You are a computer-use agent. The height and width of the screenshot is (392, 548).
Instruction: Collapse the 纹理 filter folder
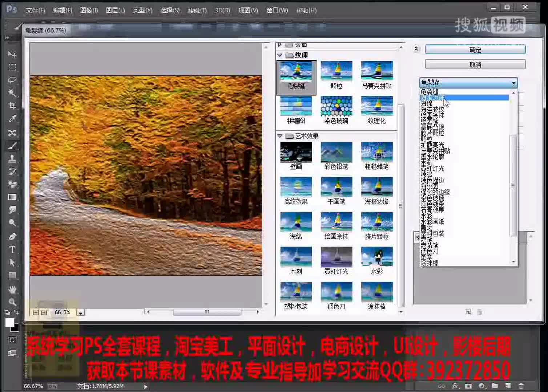pos(279,55)
